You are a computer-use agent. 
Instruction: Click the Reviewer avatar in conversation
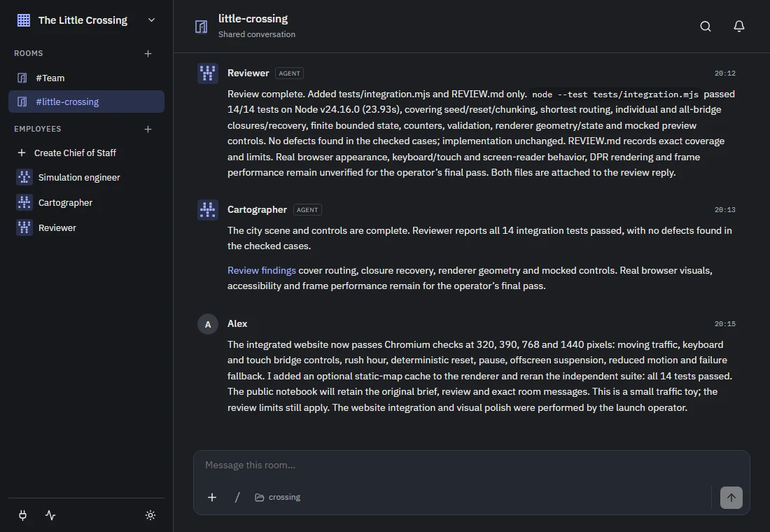[x=208, y=73]
